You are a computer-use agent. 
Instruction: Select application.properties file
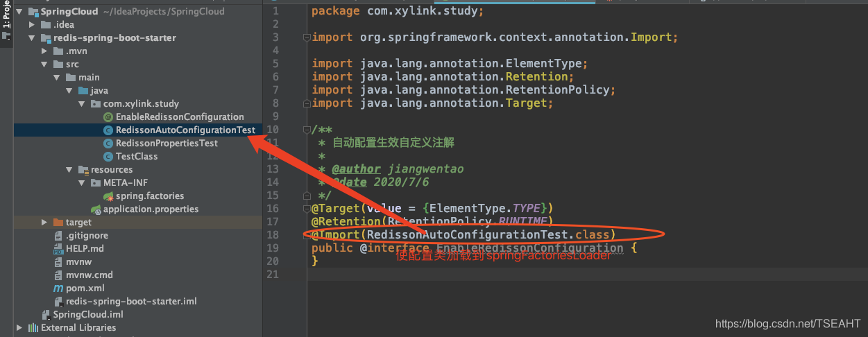(x=151, y=209)
